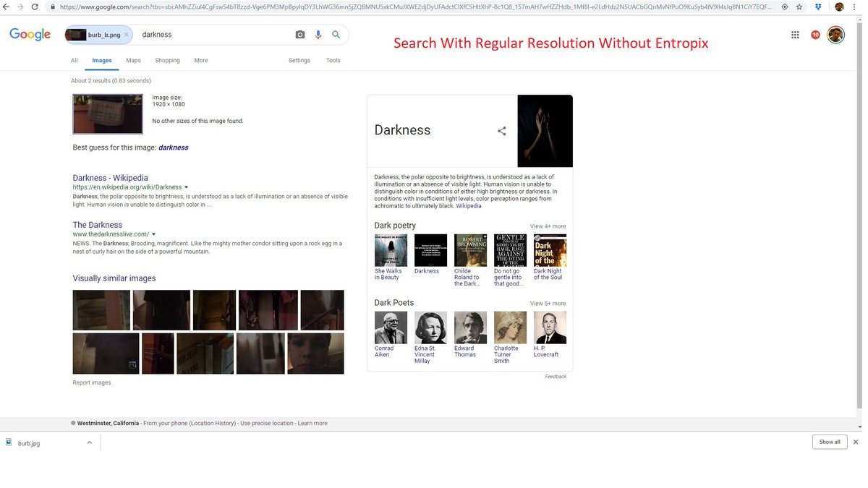This screenshot has height=488, width=868.
Task: Open Childe Roland to the Dark Tower card
Action: click(470, 260)
